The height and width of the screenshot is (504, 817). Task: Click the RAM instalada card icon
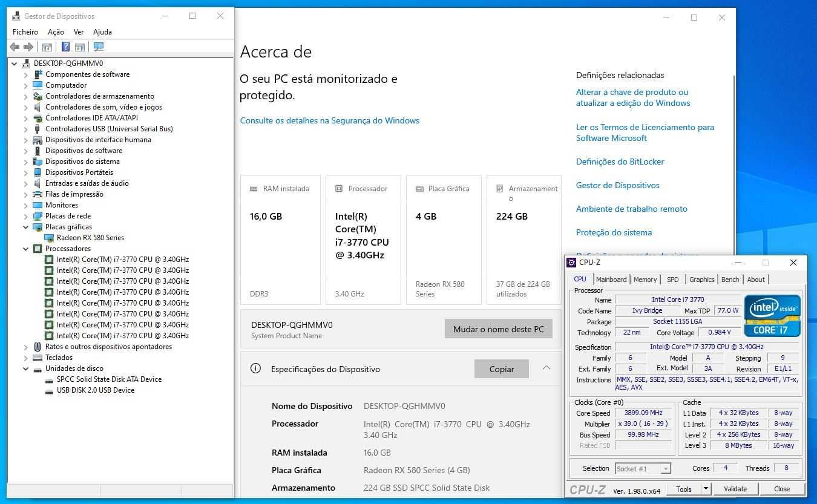(x=254, y=189)
